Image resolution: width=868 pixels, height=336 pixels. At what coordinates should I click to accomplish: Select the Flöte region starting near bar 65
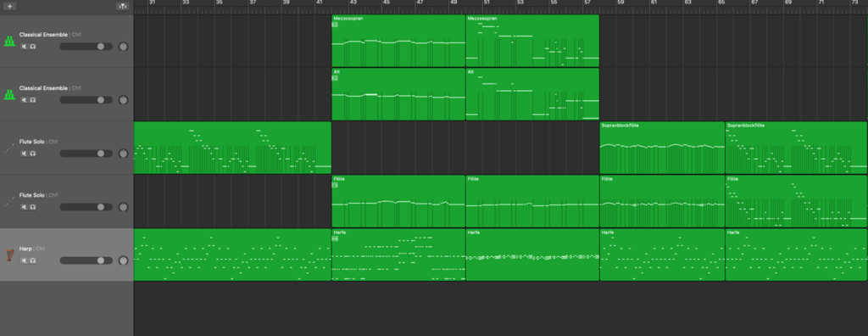point(796,201)
